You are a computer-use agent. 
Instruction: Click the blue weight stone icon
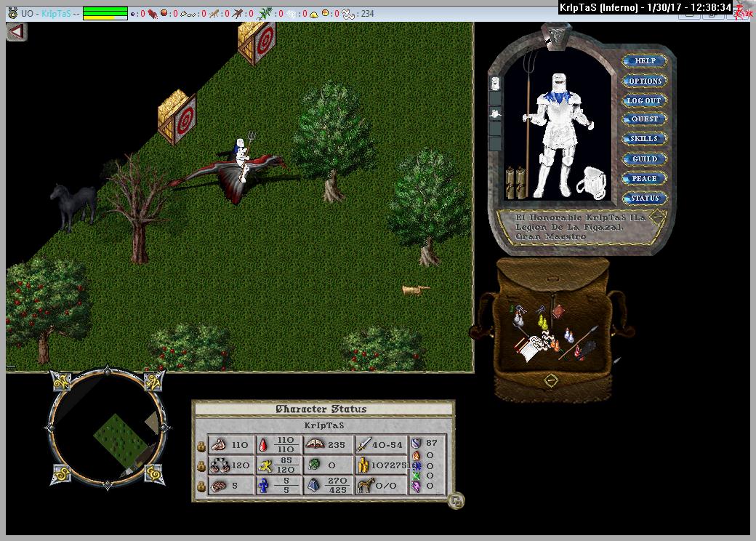pyautogui.click(x=313, y=486)
